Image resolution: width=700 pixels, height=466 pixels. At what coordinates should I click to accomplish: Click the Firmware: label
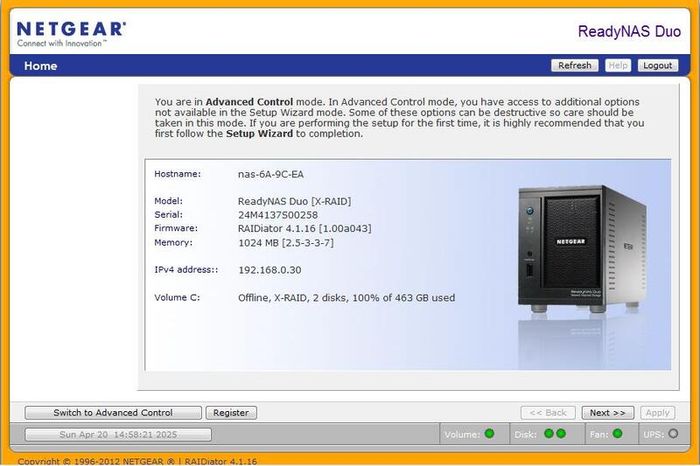[x=176, y=228]
